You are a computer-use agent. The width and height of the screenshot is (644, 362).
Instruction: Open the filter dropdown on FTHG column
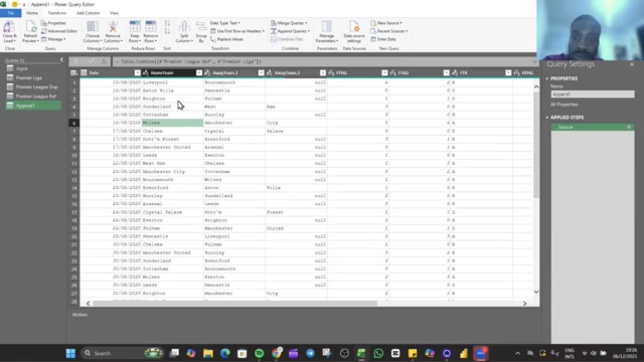(x=385, y=72)
